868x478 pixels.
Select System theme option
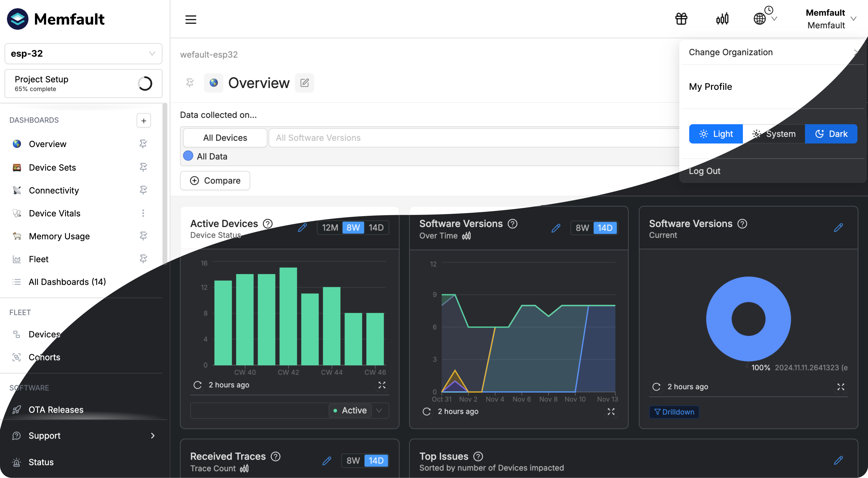[x=774, y=134]
